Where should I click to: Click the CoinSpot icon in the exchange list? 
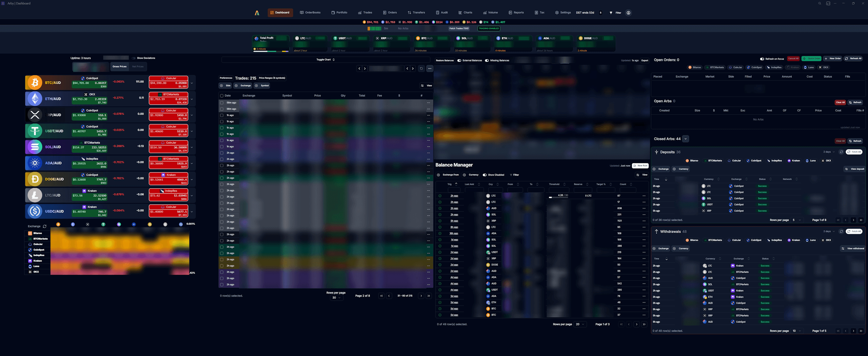30,250
